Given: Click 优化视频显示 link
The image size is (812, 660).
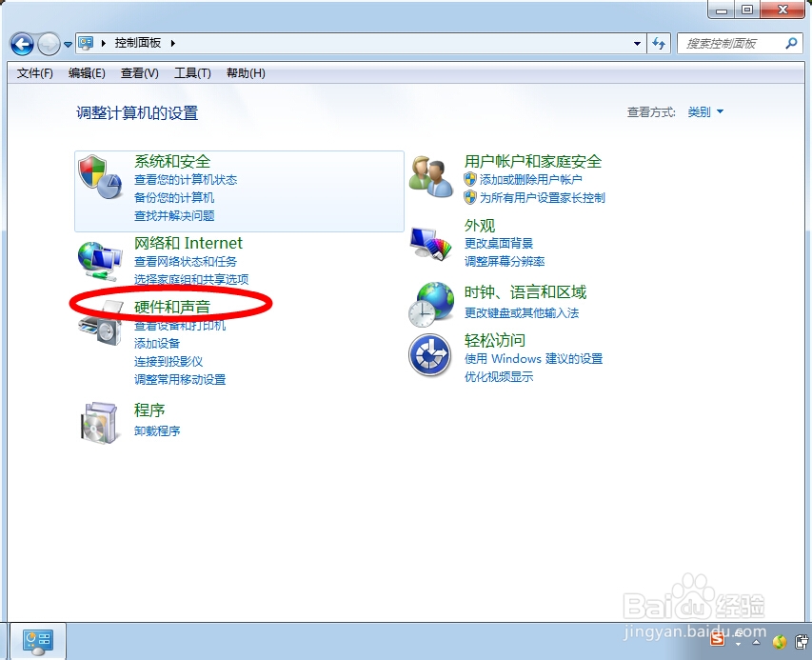Looking at the screenshot, I should pos(498,376).
